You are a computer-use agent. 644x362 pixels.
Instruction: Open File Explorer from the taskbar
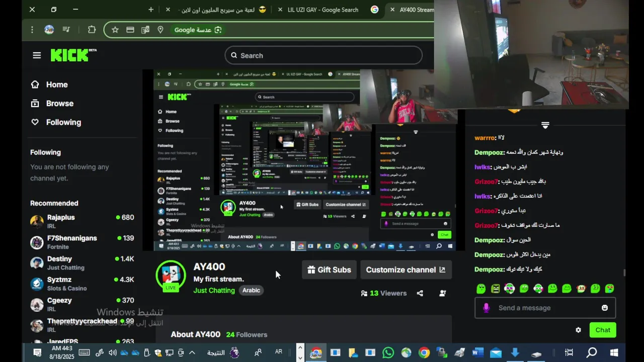tap(353, 353)
